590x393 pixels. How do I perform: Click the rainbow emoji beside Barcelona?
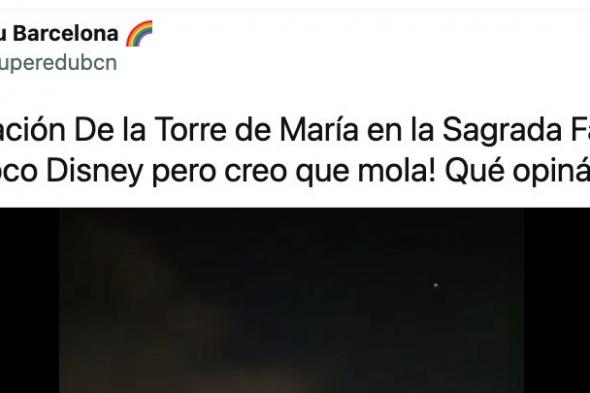pyautogui.click(x=139, y=34)
